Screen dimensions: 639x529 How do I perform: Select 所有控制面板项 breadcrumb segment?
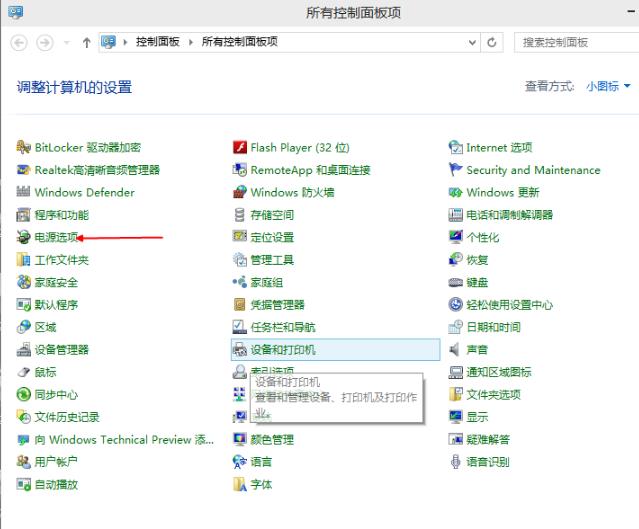coord(240,42)
